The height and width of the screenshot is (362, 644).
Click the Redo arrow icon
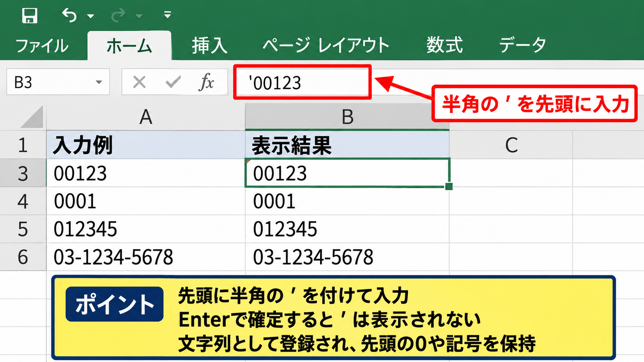pyautogui.click(x=118, y=15)
